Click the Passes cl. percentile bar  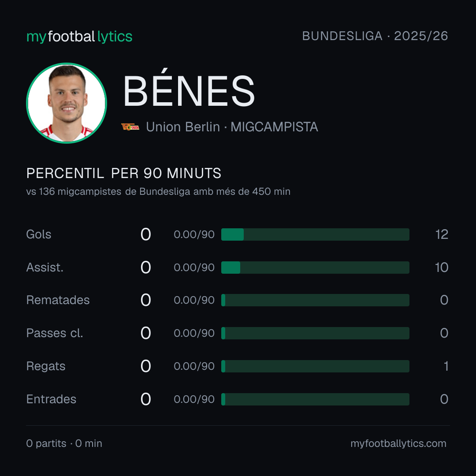tap(315, 333)
